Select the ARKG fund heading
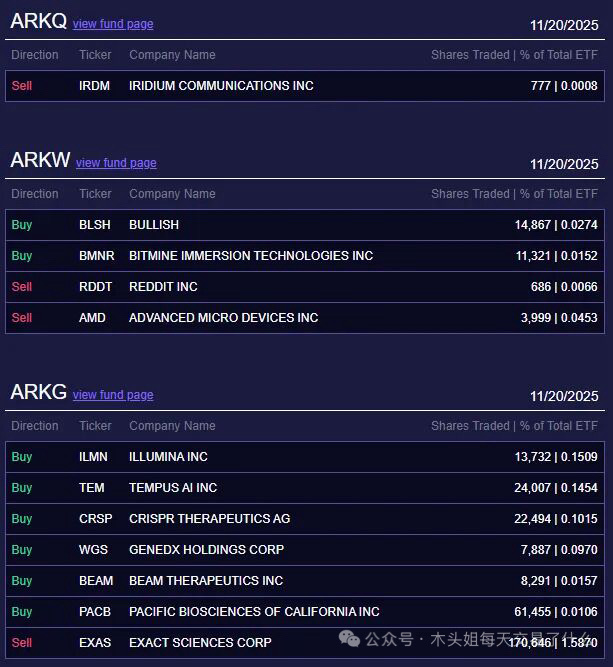613x667 pixels. point(39,392)
